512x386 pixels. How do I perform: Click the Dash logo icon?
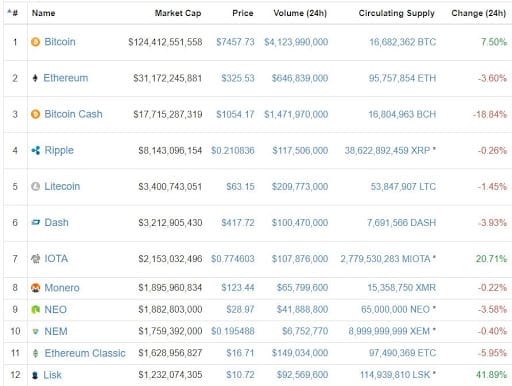(35, 222)
